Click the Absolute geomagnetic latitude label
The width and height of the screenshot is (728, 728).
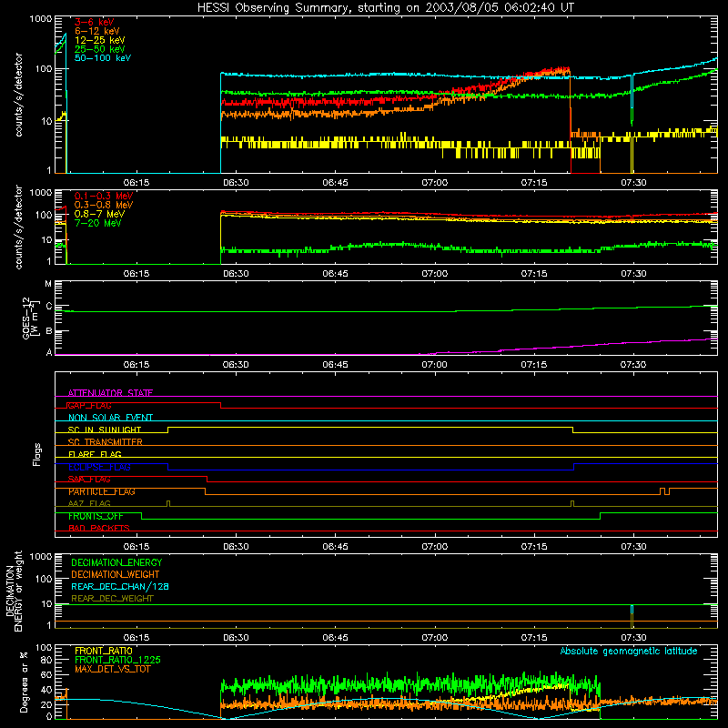click(629, 652)
